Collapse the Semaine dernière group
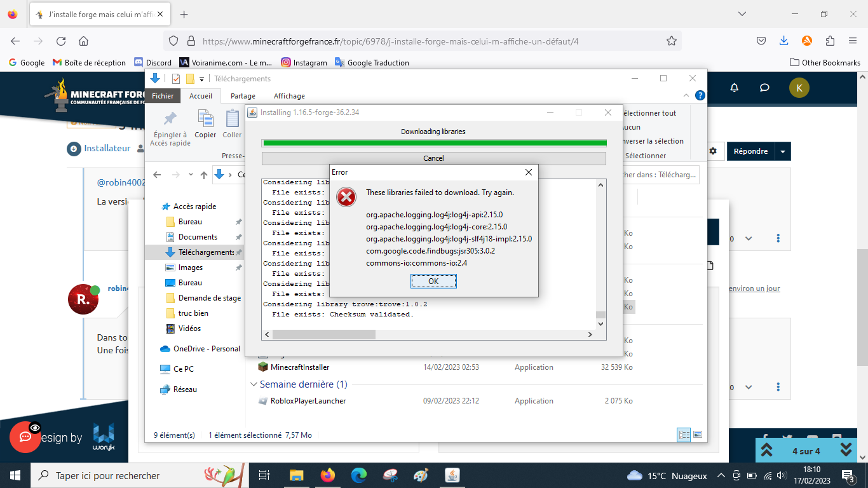The image size is (868, 488). [x=254, y=384]
